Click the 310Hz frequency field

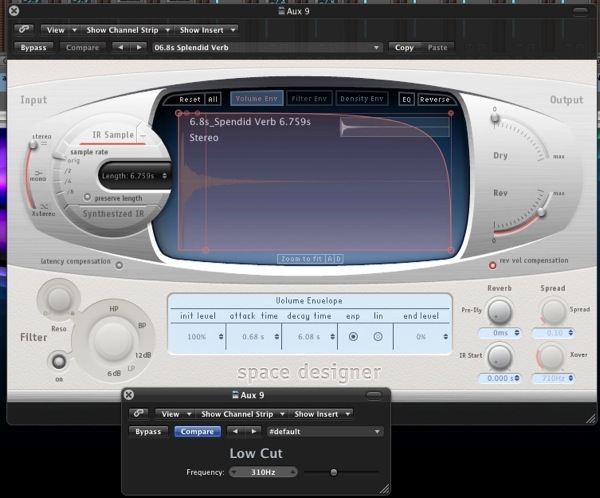pos(263,472)
